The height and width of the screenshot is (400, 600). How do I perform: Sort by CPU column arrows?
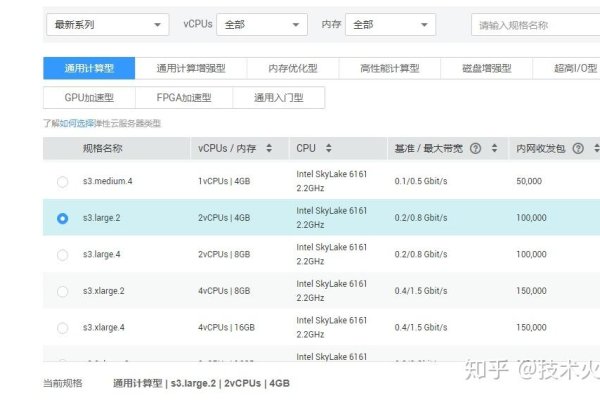click(x=329, y=148)
